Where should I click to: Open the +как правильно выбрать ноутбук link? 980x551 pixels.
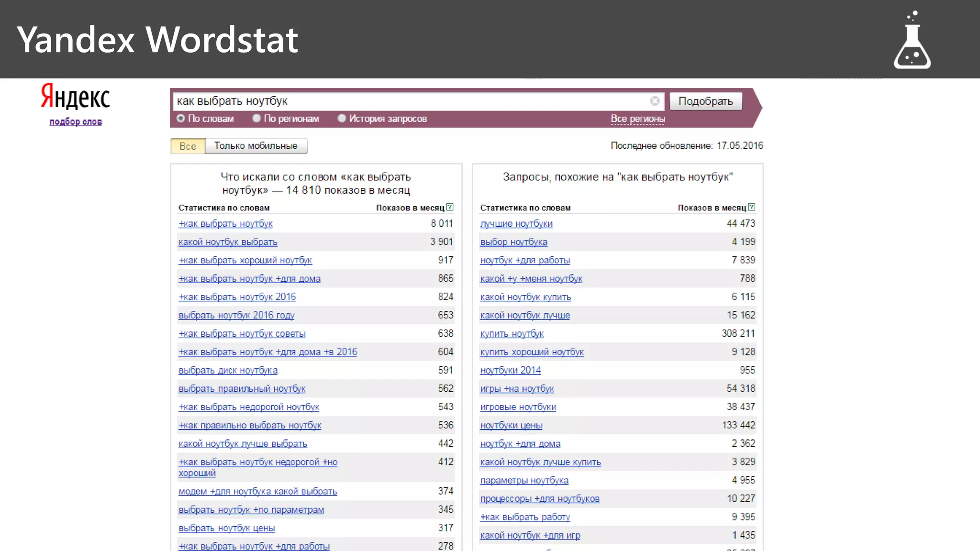point(250,425)
